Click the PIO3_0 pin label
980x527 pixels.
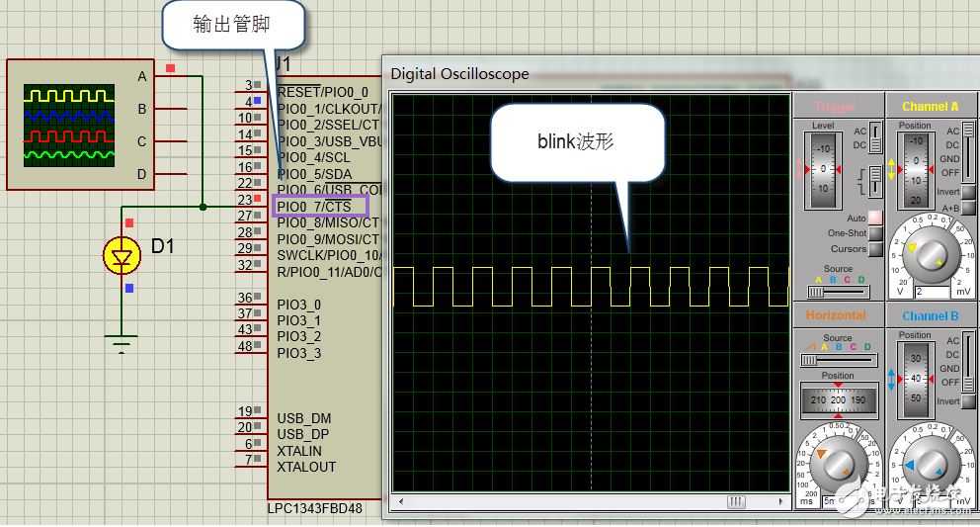coord(298,305)
